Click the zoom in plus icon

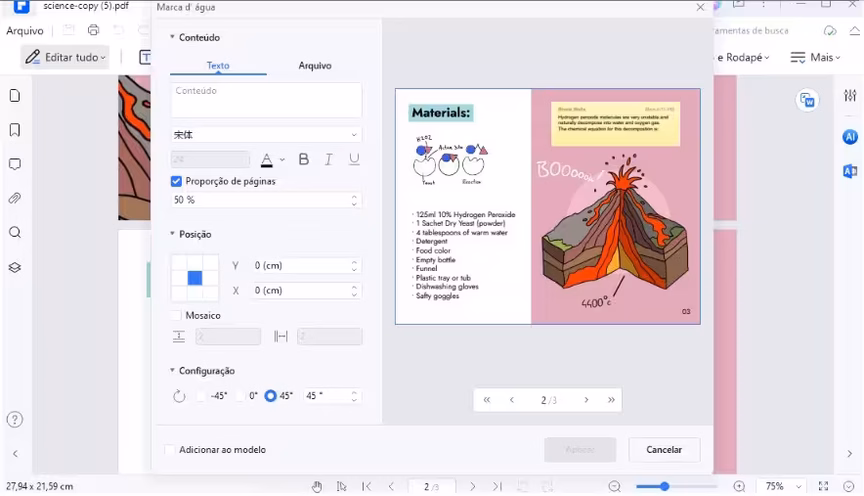pos(739,487)
